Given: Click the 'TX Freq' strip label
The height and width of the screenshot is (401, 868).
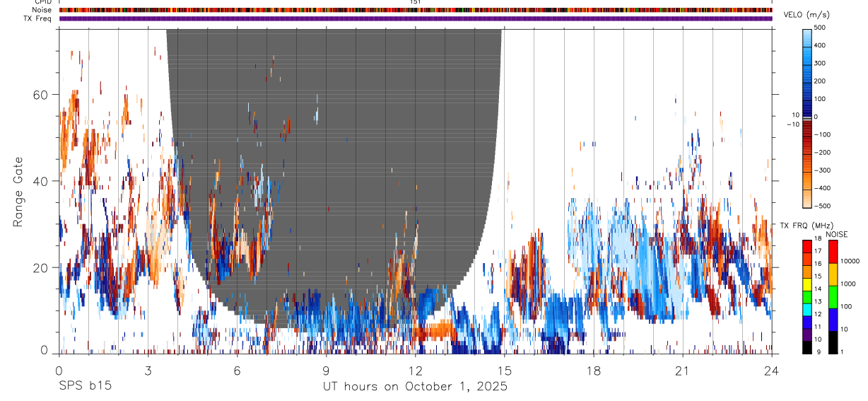Looking at the screenshot, I should (x=39, y=18).
